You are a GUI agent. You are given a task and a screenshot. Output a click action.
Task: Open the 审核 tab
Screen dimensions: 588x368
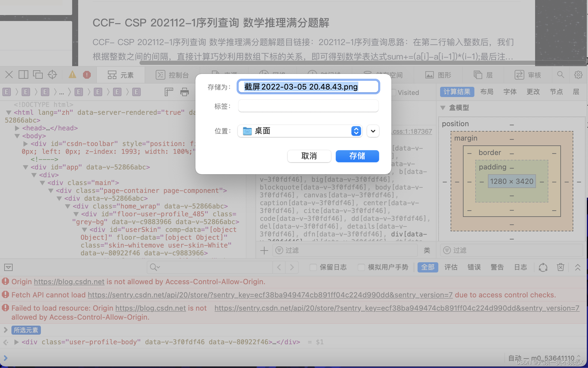point(528,75)
